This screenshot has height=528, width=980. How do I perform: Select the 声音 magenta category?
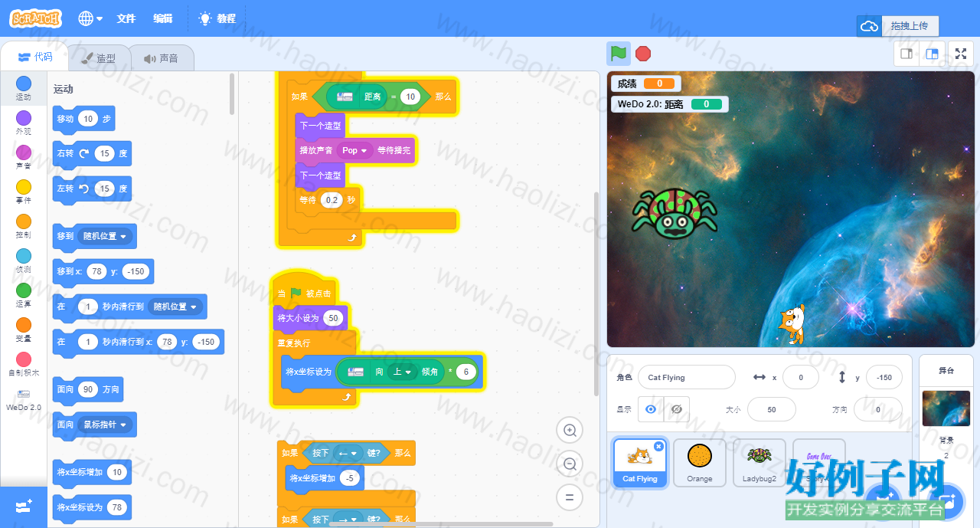click(x=24, y=157)
